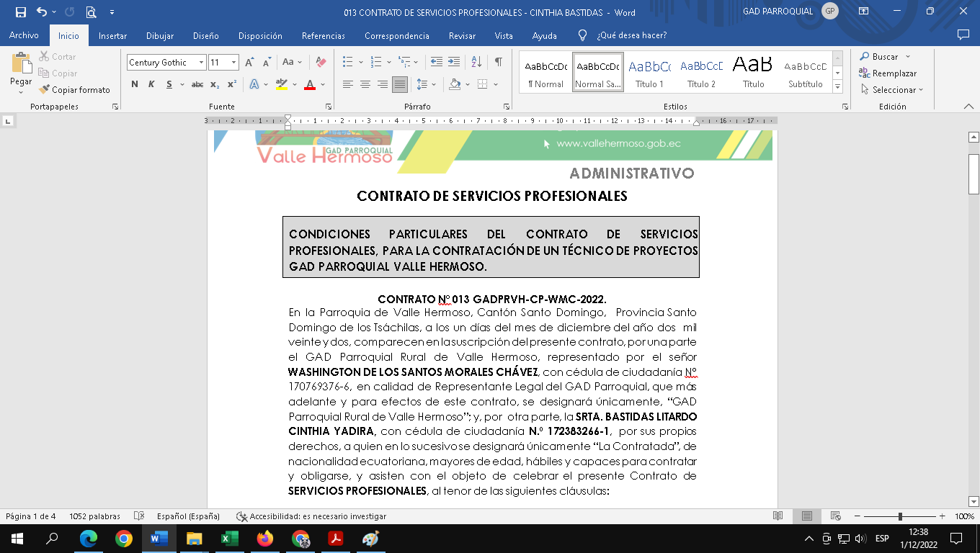
Task: Toggle Justify paragraph alignment
Action: click(399, 84)
